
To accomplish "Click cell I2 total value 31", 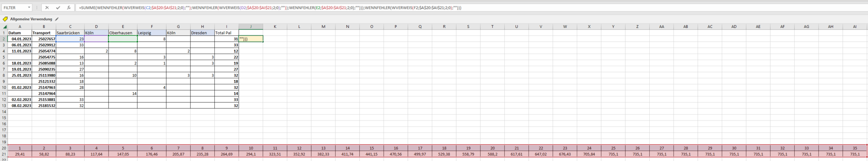I will pos(227,39).
